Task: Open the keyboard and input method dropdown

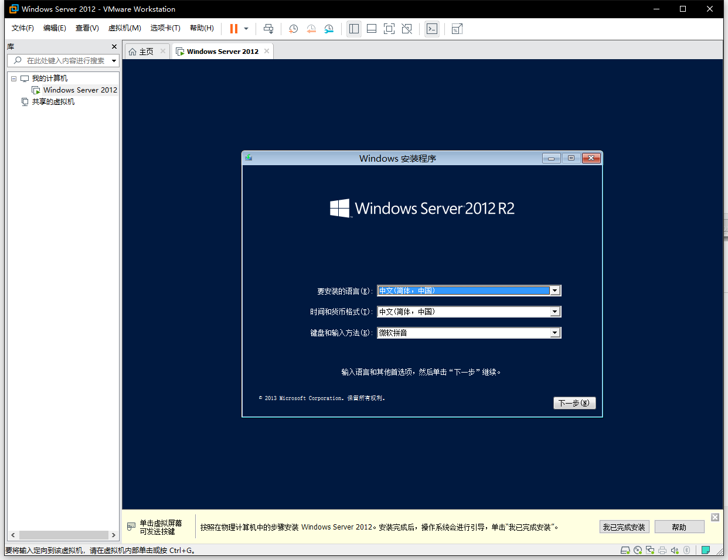Action: (554, 332)
